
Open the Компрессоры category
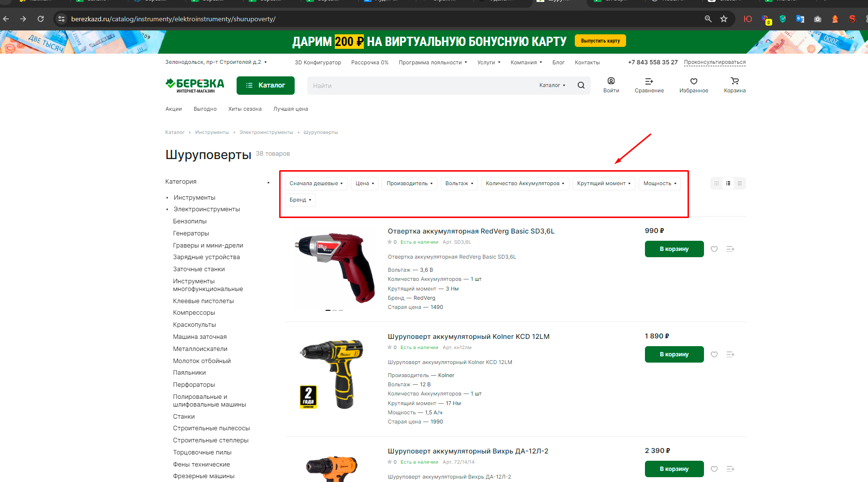194,313
